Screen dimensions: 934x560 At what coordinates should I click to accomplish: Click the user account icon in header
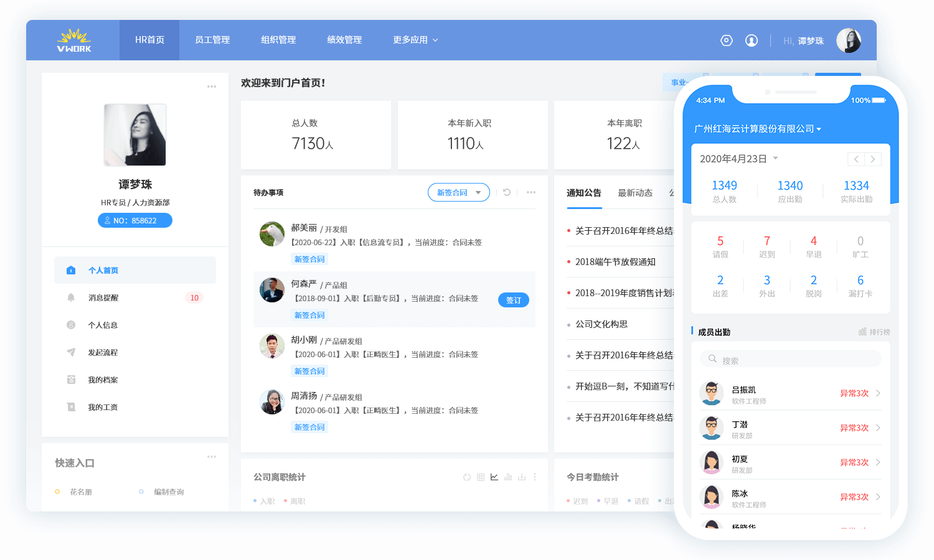752,40
